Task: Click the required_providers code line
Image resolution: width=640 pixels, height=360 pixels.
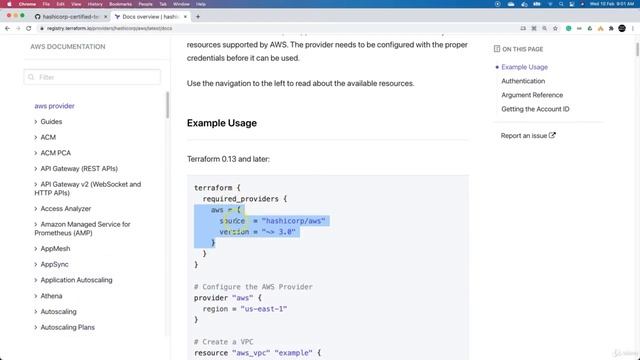Action: [245, 199]
